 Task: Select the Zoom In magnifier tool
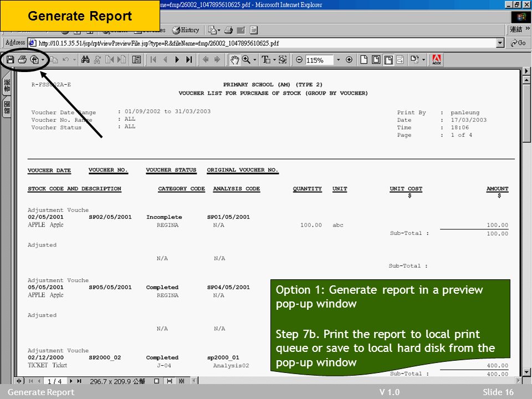coord(246,60)
